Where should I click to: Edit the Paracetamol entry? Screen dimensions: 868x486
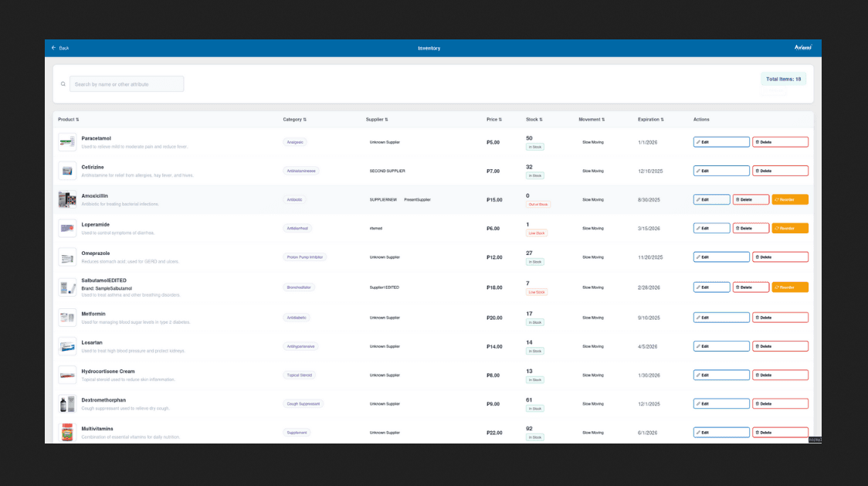pos(721,142)
